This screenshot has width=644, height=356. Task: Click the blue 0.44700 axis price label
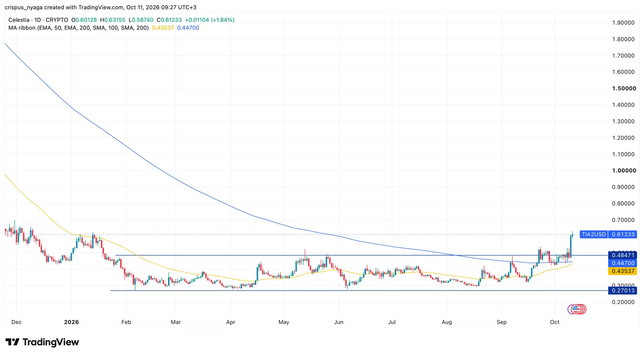coord(623,263)
